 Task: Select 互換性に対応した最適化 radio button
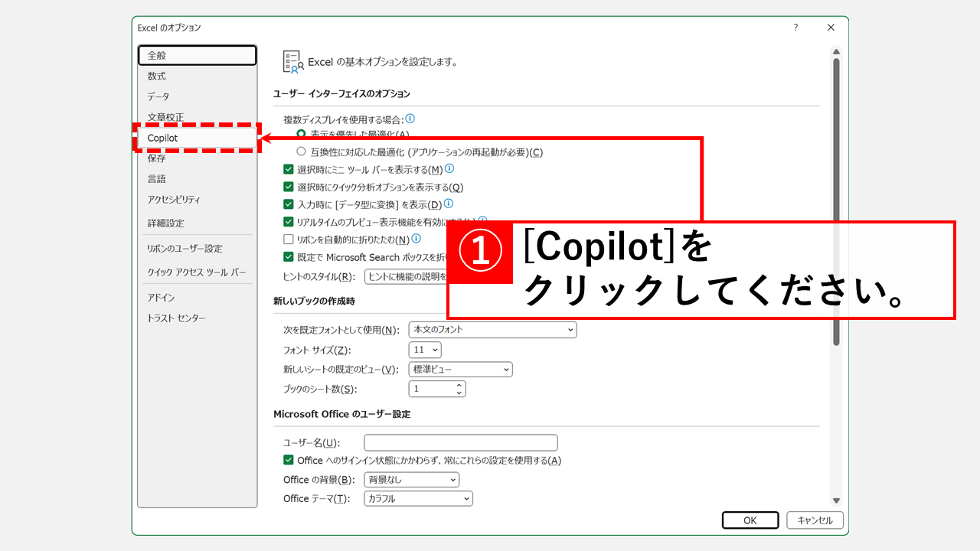[x=301, y=152]
